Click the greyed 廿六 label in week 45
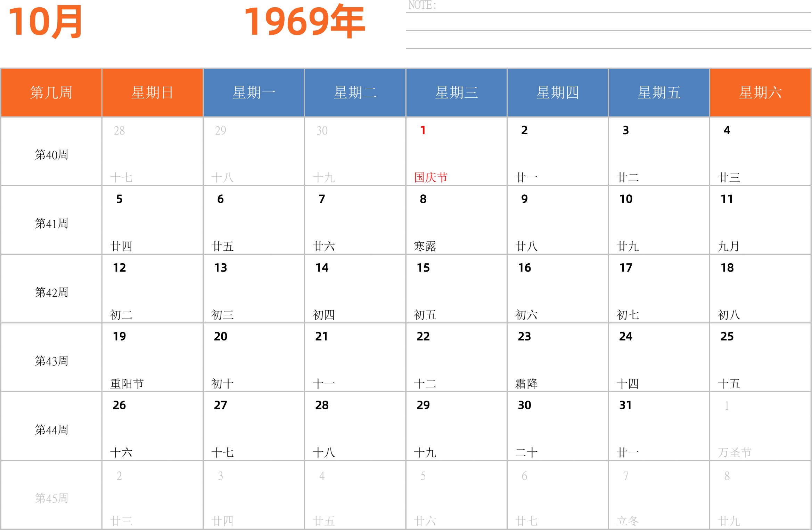This screenshot has width=812, height=530. pos(425,521)
